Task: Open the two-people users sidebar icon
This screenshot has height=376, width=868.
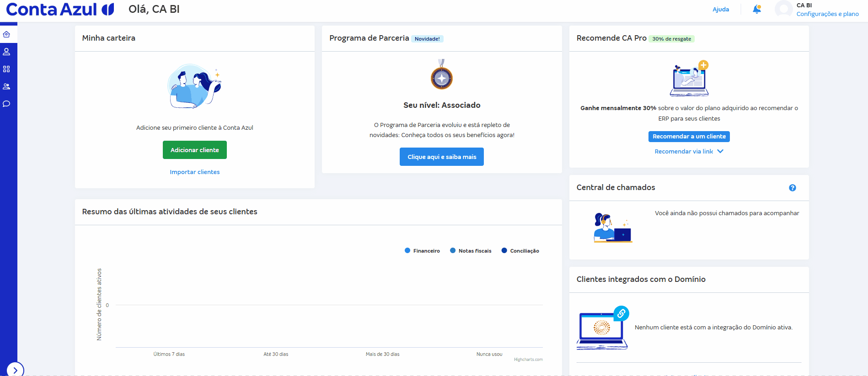Action: click(6, 86)
